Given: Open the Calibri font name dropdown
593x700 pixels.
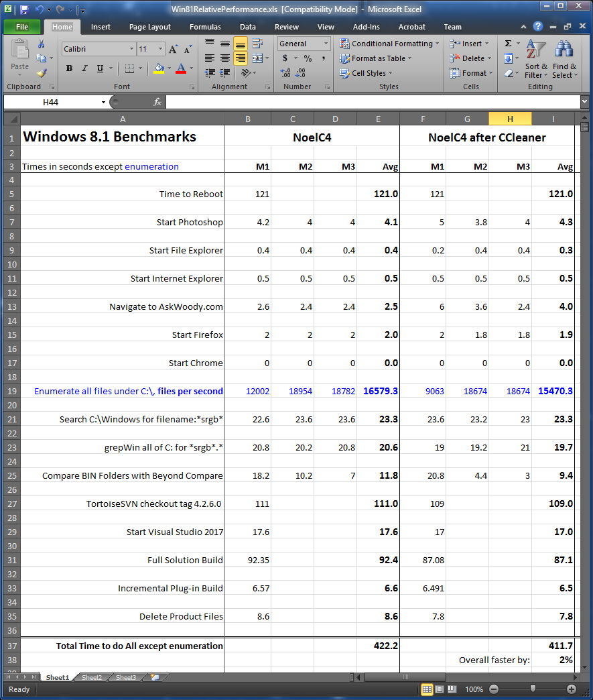Looking at the screenshot, I should [x=131, y=49].
